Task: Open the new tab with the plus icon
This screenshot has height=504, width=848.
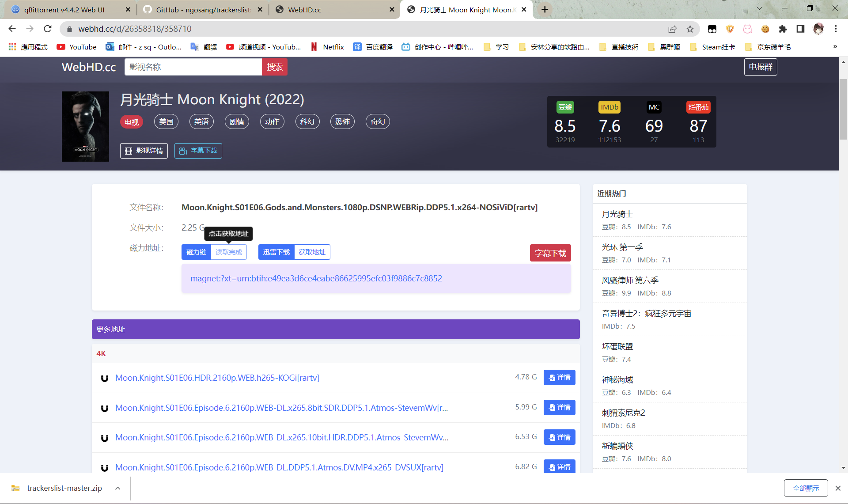Action: tap(545, 10)
